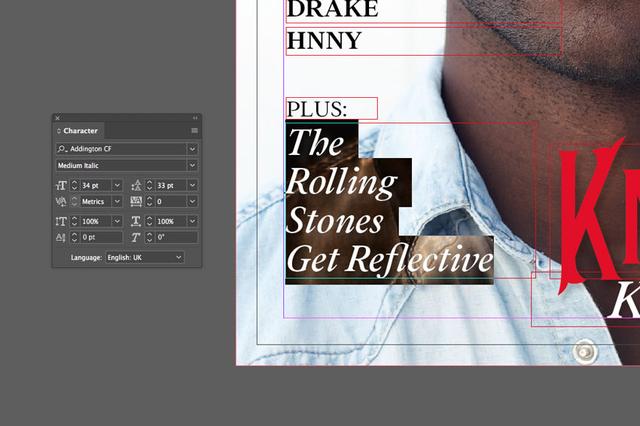Click the word The in the highlighted text
Screen dimensions: 640x426
[316, 142]
